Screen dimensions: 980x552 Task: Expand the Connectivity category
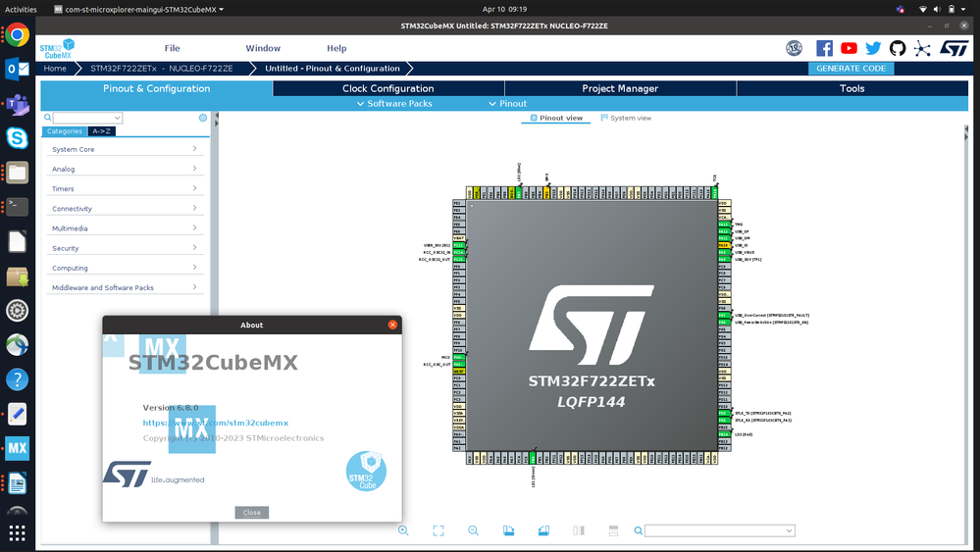click(x=125, y=209)
